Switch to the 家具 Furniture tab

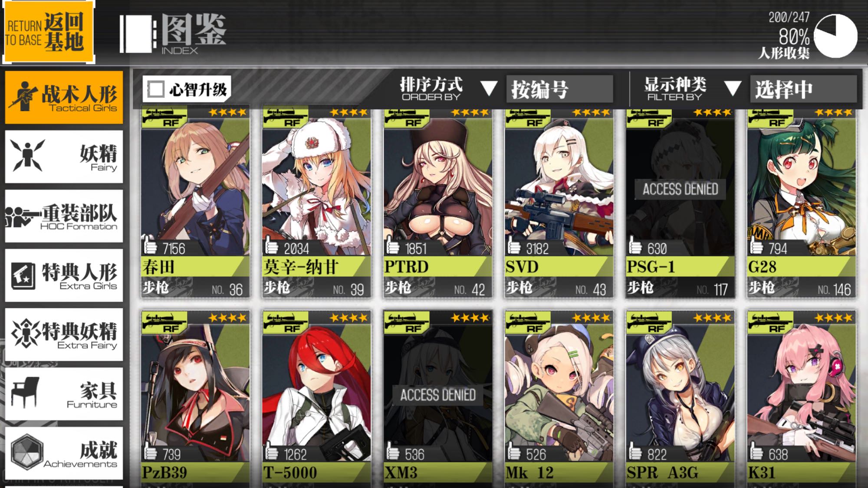point(64,393)
